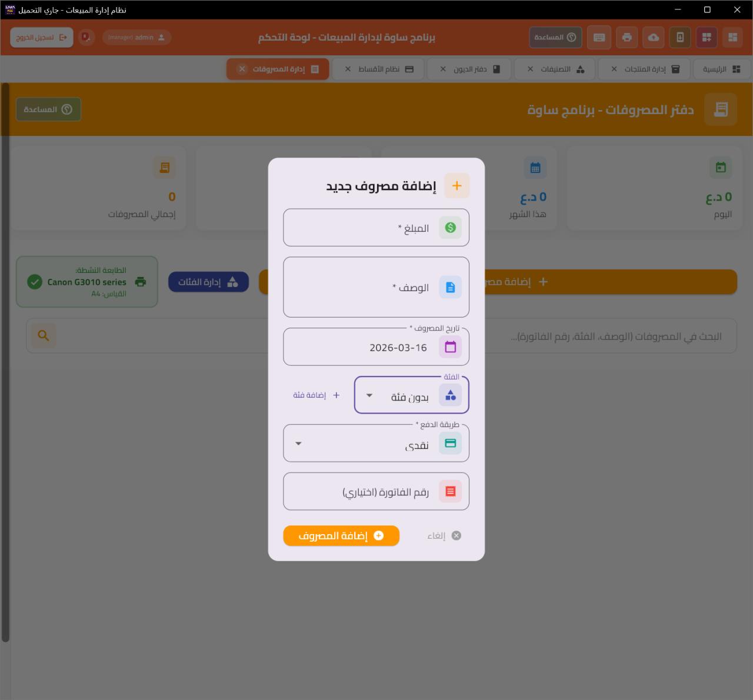The height and width of the screenshot is (700, 753).
Task: Close the نظام الأقساط tab
Action: point(348,69)
